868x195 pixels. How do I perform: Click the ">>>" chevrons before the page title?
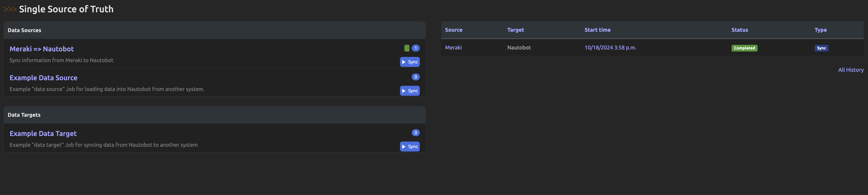point(10,9)
